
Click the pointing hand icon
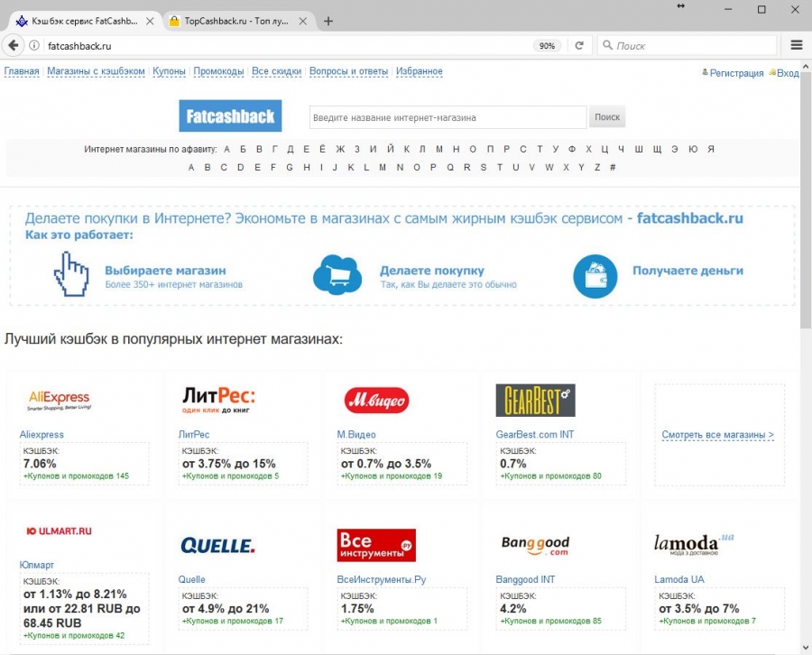tap(71, 274)
